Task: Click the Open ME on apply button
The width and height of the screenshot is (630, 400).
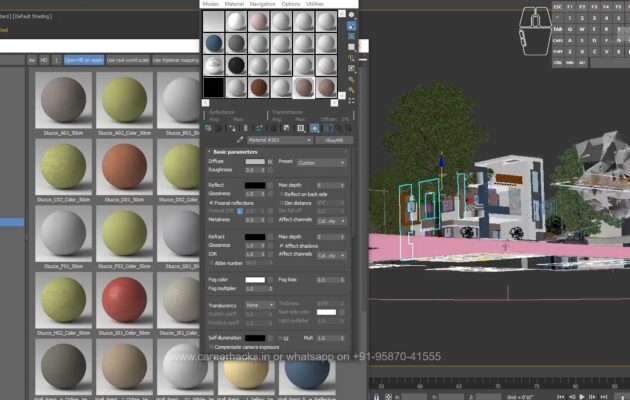Action: [83, 60]
